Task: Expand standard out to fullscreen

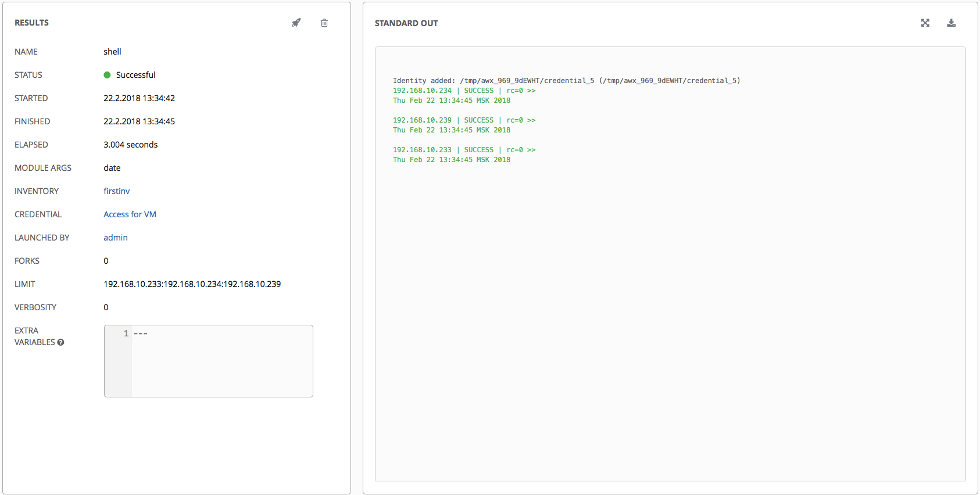Action: (925, 23)
